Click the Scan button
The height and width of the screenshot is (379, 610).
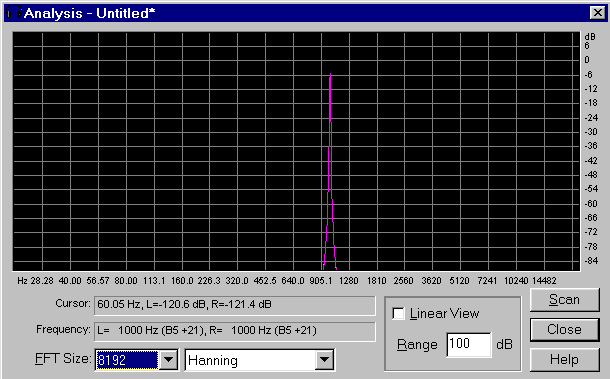(564, 300)
